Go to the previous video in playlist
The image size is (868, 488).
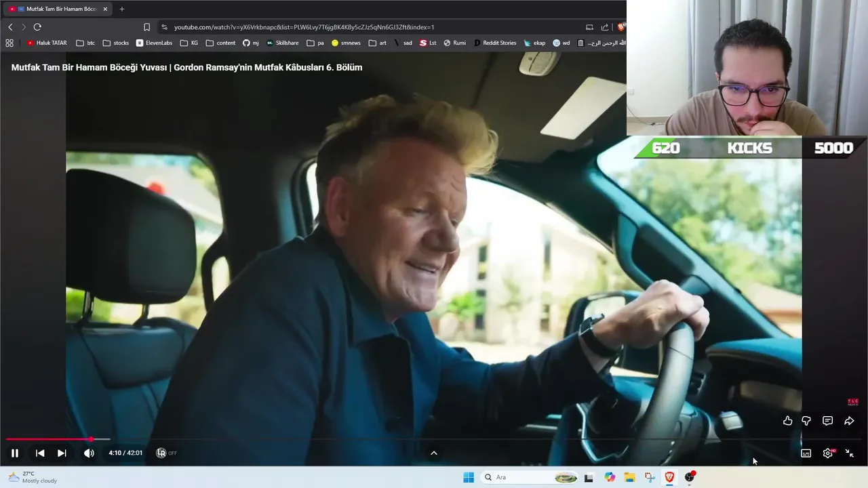[40, 453]
